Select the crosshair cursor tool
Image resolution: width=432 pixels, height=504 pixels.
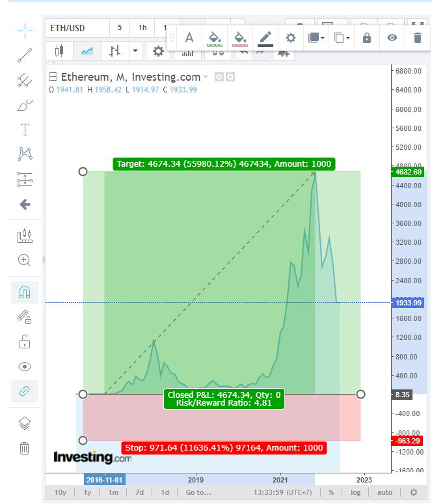point(25,31)
